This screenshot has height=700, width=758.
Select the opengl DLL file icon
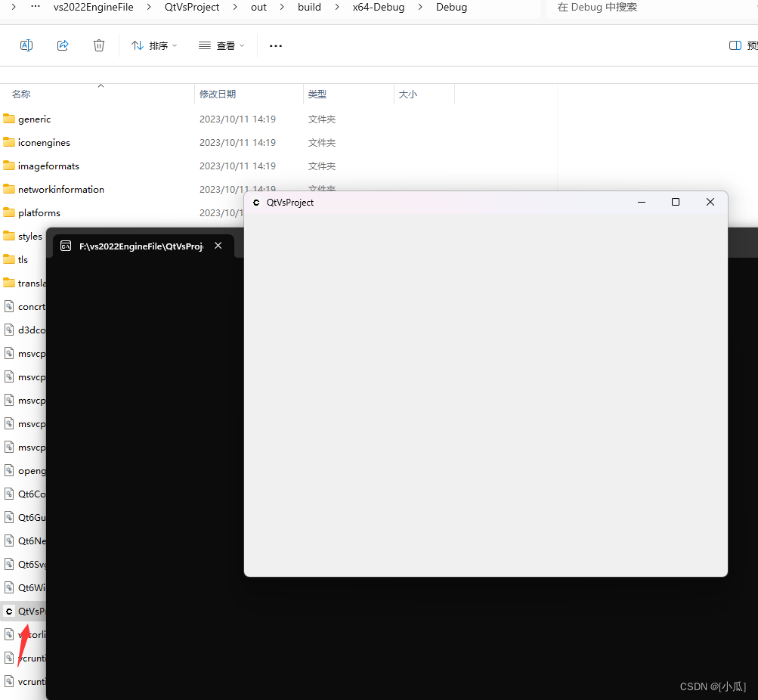pyautogui.click(x=9, y=470)
